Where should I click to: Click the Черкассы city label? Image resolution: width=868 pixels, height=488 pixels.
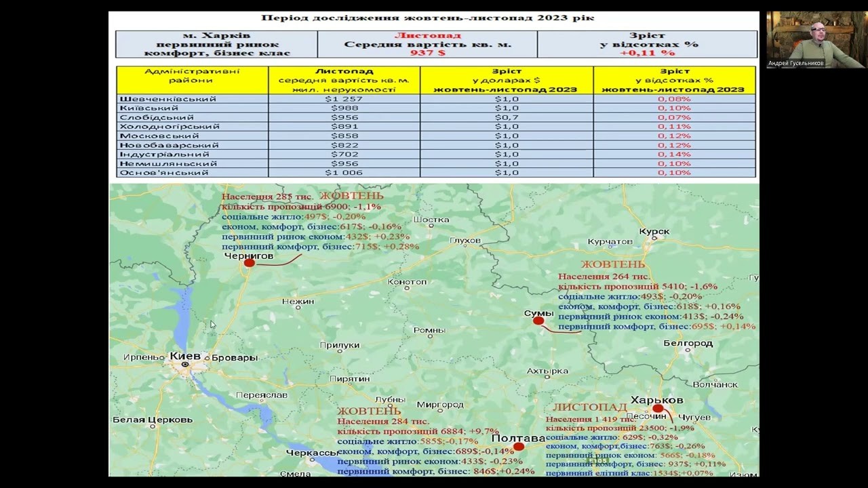[x=312, y=453]
